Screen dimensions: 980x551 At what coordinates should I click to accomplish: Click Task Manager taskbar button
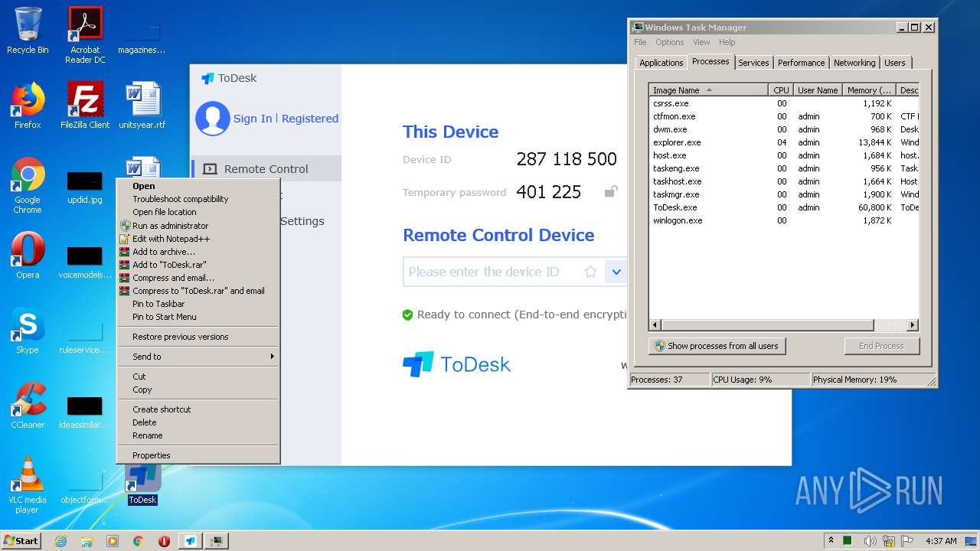(217, 541)
